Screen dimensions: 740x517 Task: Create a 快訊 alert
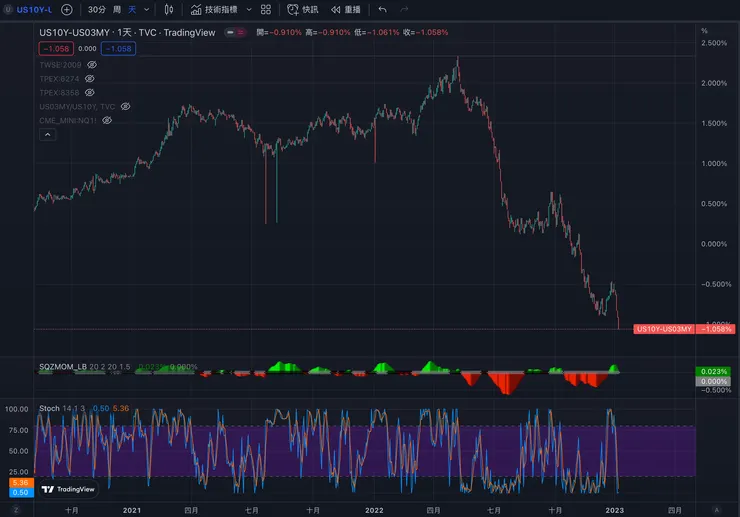tap(303, 9)
